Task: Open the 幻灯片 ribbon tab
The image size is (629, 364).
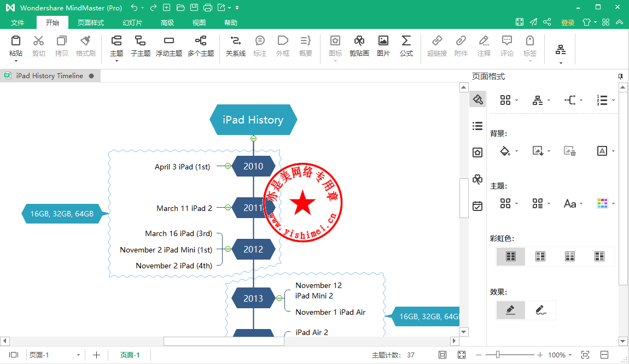Action: tap(132, 22)
